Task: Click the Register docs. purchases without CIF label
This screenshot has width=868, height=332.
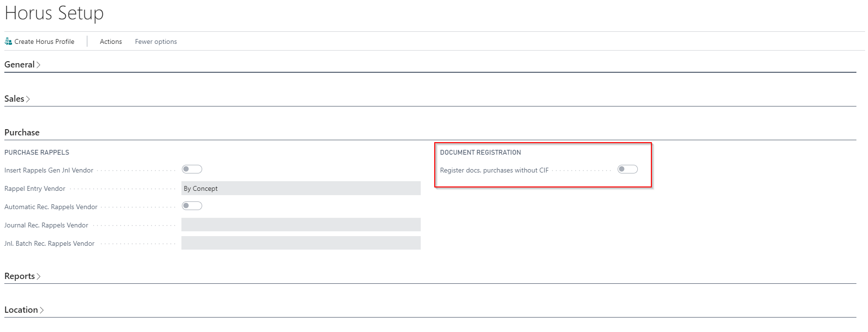Action: coord(494,170)
